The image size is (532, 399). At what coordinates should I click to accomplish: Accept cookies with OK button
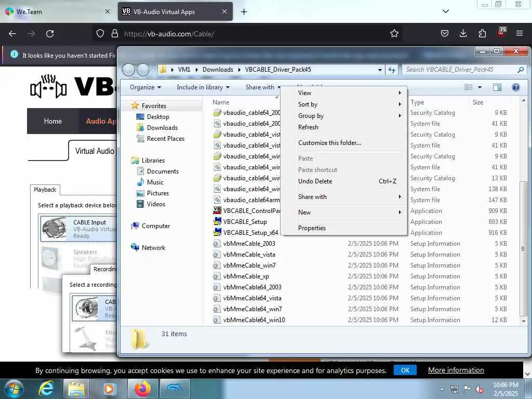coord(405,370)
